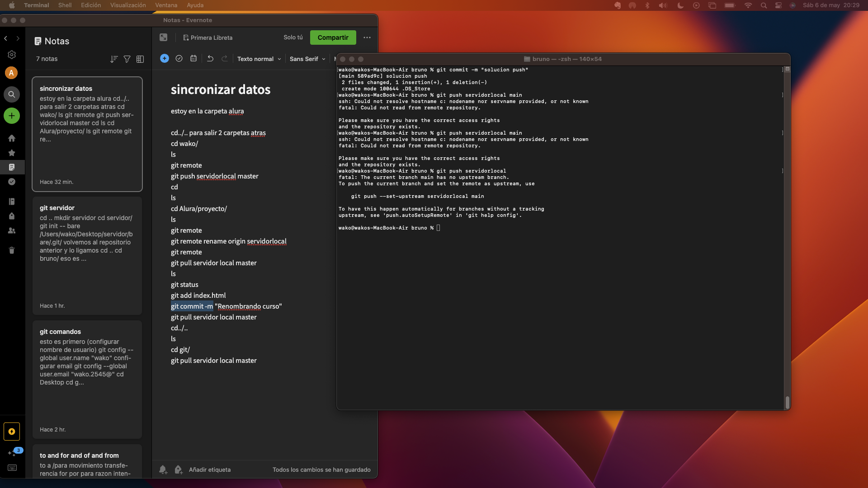Open the Sans Serif font dropdown
This screenshot has width=868, height=488.
pyautogui.click(x=307, y=59)
